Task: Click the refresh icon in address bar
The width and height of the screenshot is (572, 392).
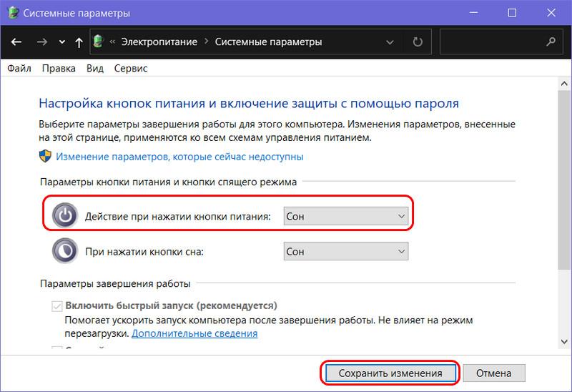Action: pyautogui.click(x=418, y=42)
